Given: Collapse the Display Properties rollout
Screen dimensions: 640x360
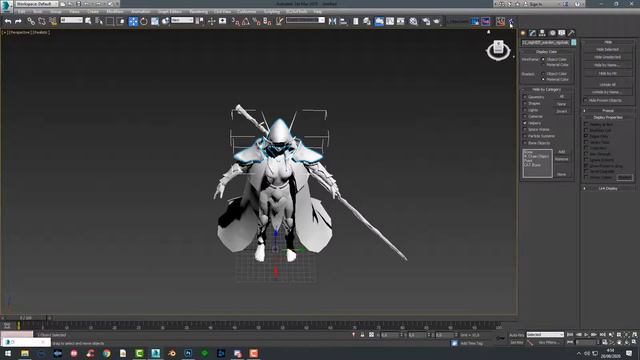Looking at the screenshot, I should [x=608, y=117].
